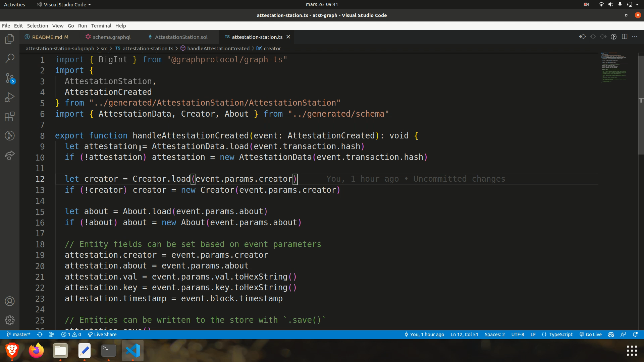Image resolution: width=644 pixels, height=362 pixels.
Task: Change the file encoding UTF-8
Action: click(518, 335)
